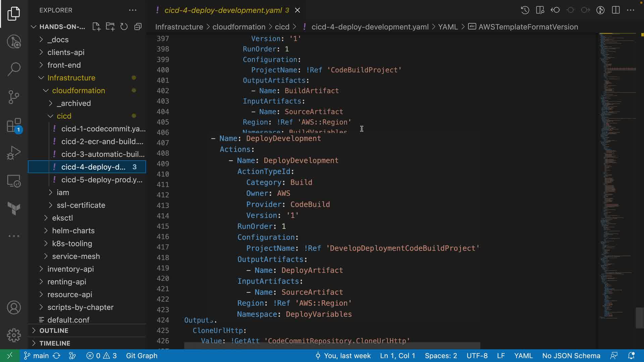Image resolution: width=644 pixels, height=362 pixels.
Task: Click the Synchronize Changes icon
Action: click(x=57, y=356)
